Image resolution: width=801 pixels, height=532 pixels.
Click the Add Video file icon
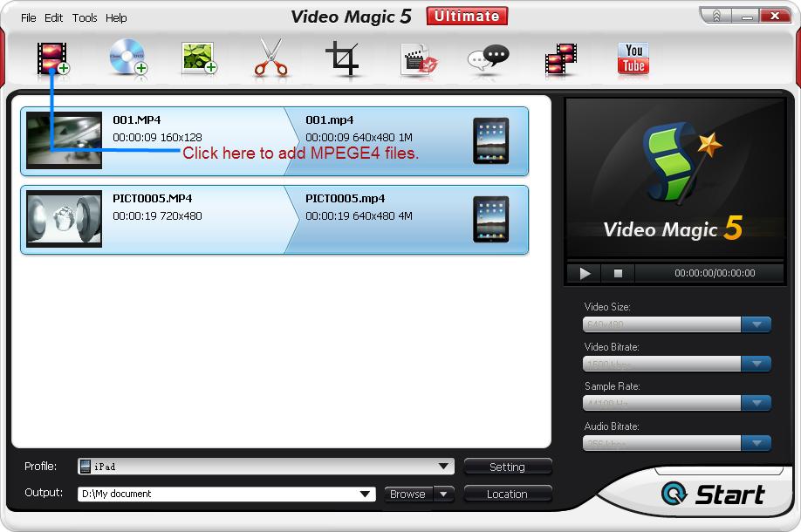[52, 58]
